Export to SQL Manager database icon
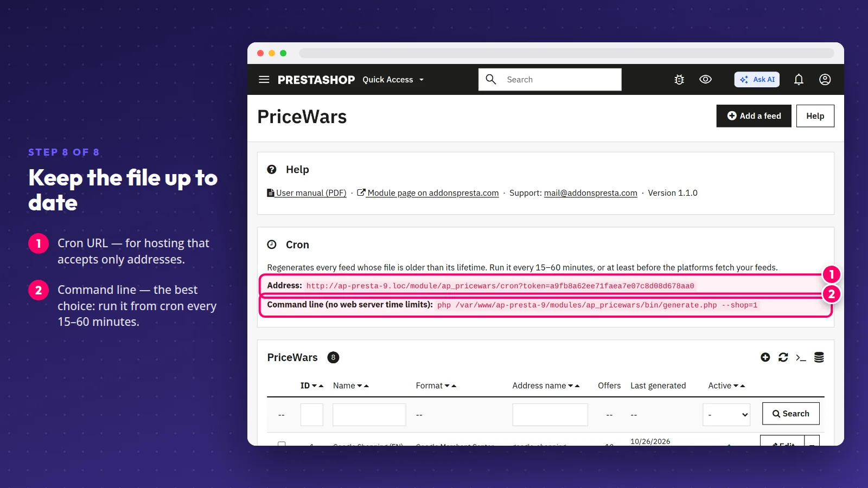Viewport: 868px width, 488px height. 819,357
